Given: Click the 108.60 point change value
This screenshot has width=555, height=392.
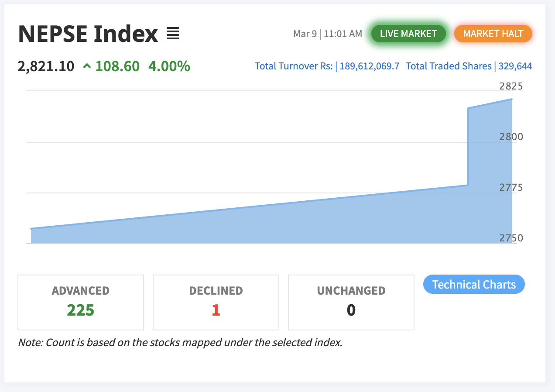Looking at the screenshot, I should pos(117,66).
